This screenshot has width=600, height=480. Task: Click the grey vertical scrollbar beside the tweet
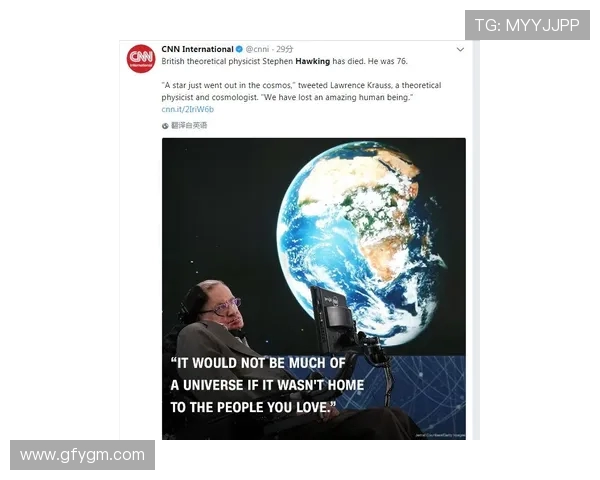click(x=476, y=240)
